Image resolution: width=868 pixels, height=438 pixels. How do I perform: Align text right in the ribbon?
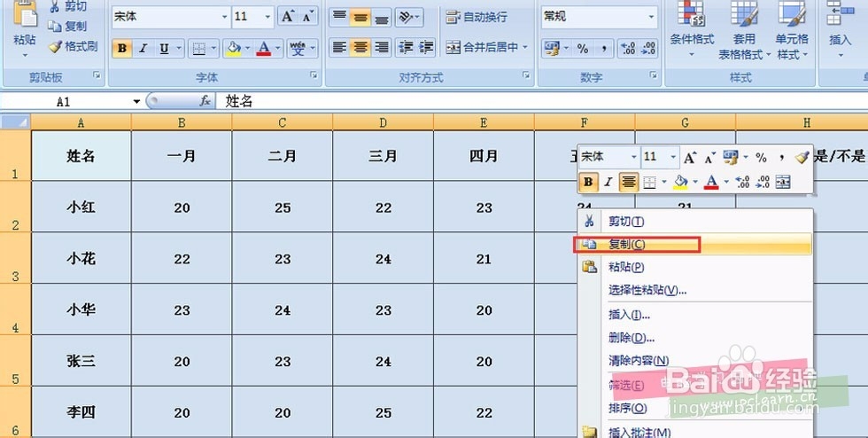tap(382, 48)
